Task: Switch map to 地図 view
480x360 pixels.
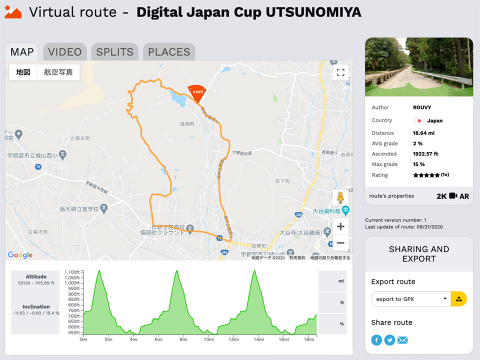Action: click(23, 72)
